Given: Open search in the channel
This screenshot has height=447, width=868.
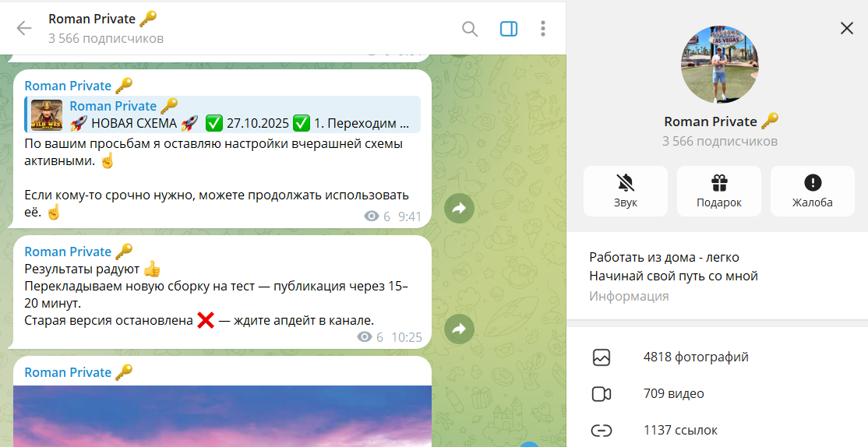Looking at the screenshot, I should click(x=470, y=29).
